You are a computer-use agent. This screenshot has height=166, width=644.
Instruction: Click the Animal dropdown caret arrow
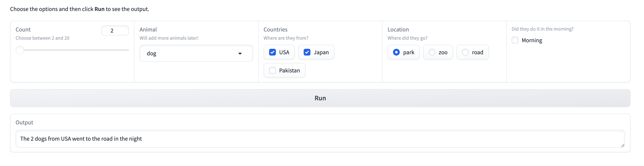(x=240, y=53)
